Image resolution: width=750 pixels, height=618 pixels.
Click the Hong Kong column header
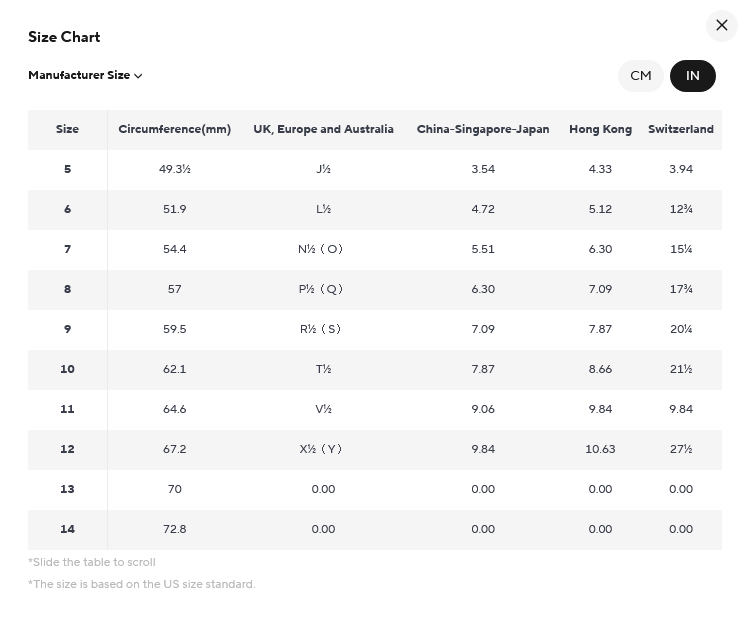[x=600, y=129]
